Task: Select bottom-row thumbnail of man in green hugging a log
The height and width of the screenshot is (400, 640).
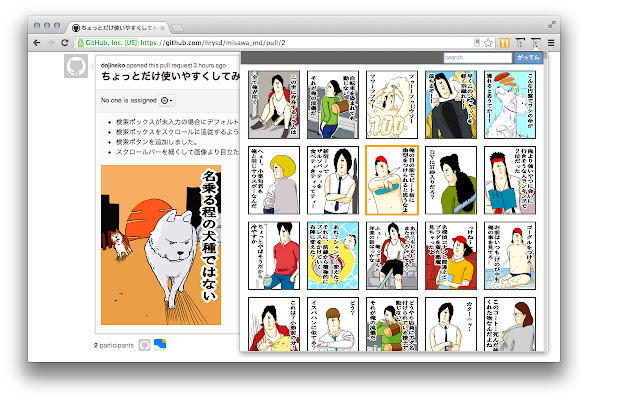Action: pos(392,324)
